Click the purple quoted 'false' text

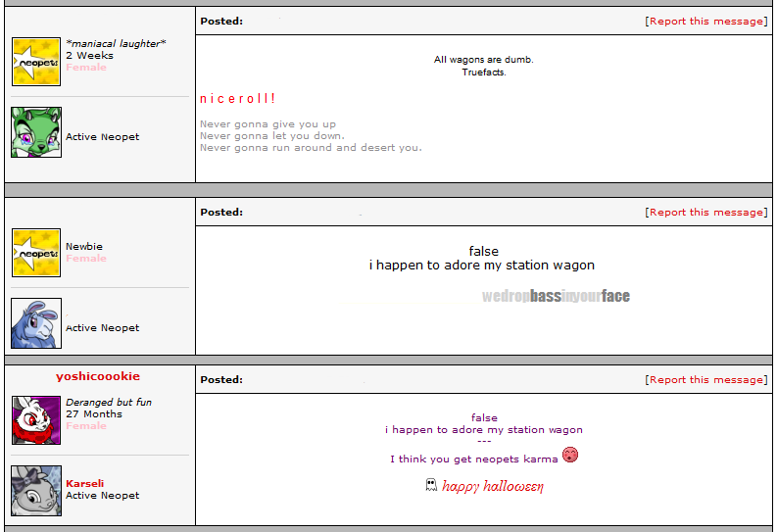484,417
